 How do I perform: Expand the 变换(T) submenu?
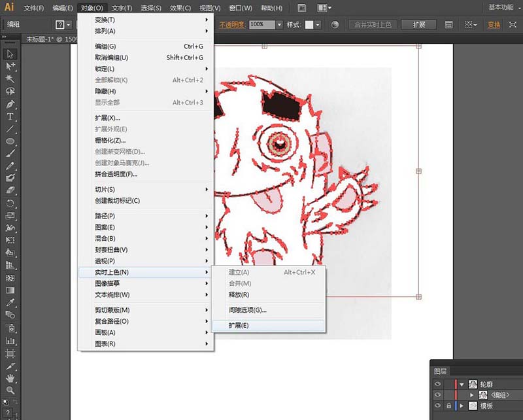[x=146, y=20]
